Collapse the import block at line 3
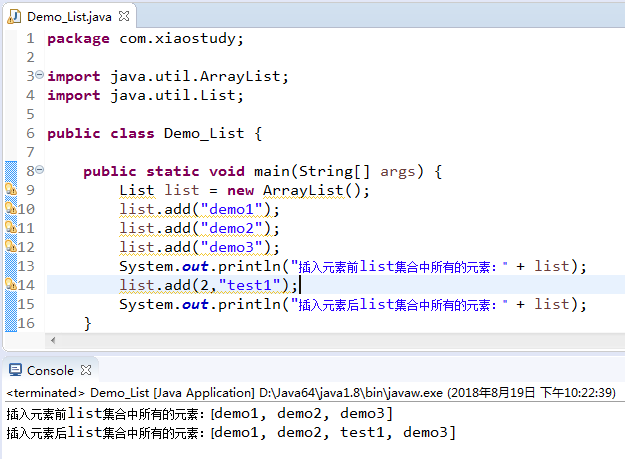The height and width of the screenshot is (459, 625). pyautogui.click(x=39, y=74)
